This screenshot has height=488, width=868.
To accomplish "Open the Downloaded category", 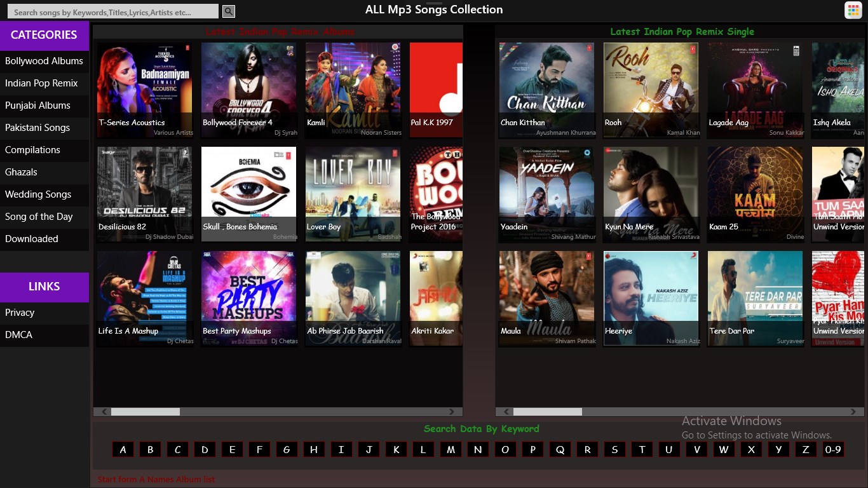I will pyautogui.click(x=44, y=239).
